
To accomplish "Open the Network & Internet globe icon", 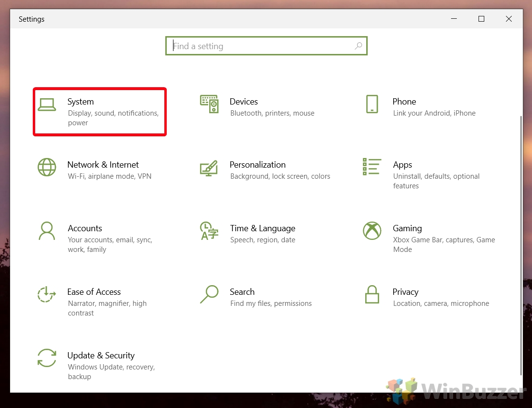I will click(x=47, y=167).
